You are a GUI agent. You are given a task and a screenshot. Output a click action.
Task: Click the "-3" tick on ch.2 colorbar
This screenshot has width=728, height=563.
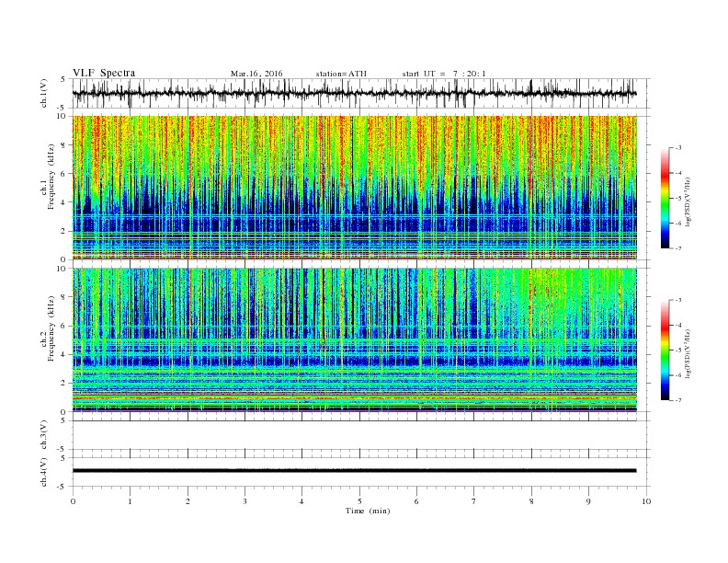coord(678,300)
